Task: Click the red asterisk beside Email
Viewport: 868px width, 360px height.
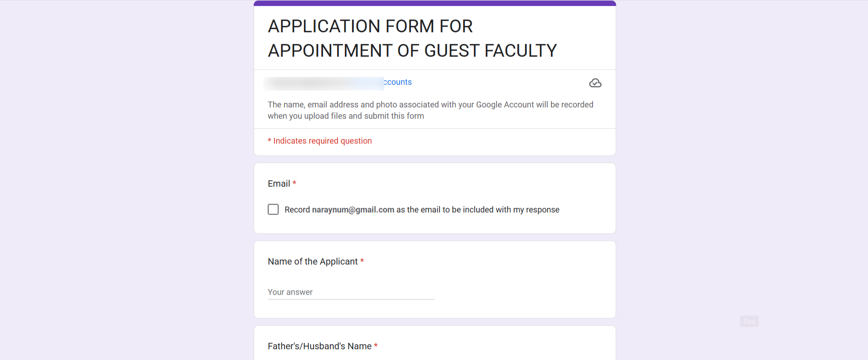Action: (x=294, y=183)
